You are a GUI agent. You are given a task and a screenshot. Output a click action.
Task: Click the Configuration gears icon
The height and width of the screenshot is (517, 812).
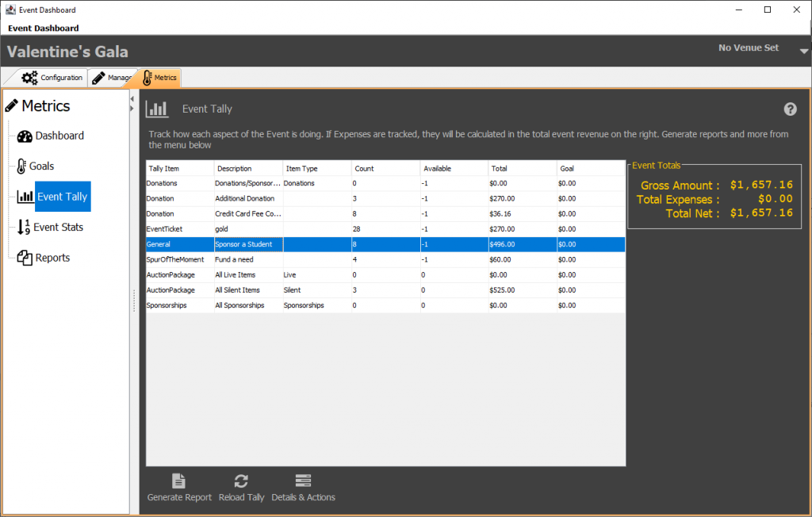tap(29, 78)
